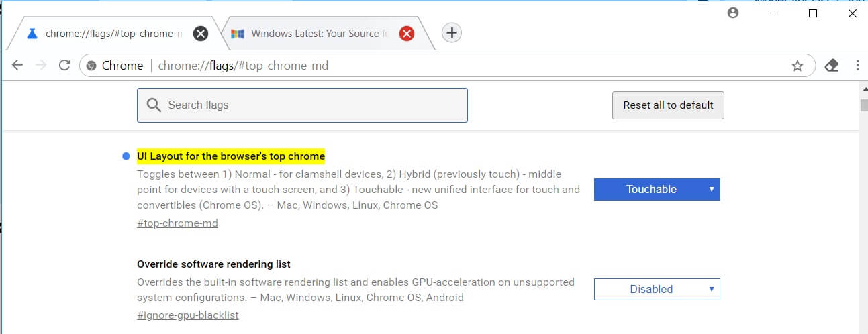868x334 pixels.
Task: Click the address bar URL text
Action: (243, 66)
